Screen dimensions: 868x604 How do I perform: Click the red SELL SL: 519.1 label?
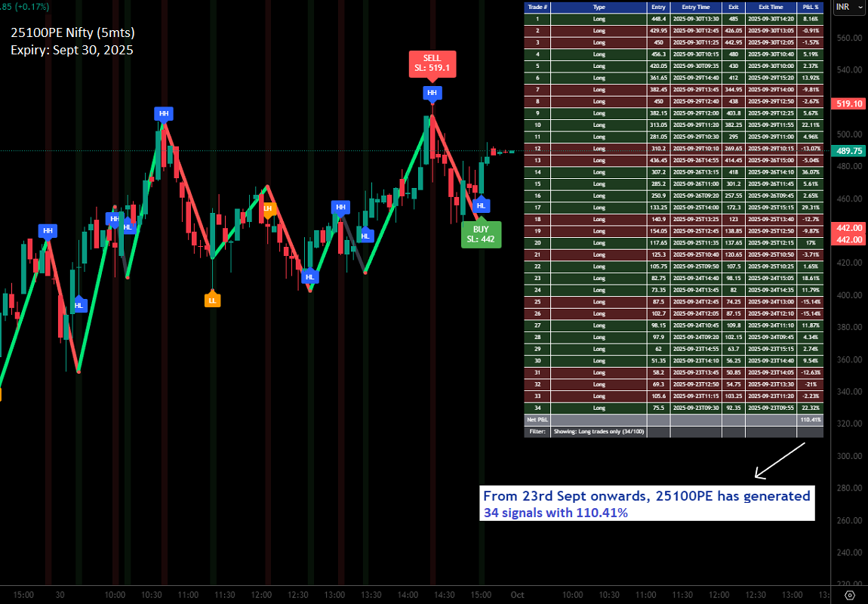(x=432, y=63)
